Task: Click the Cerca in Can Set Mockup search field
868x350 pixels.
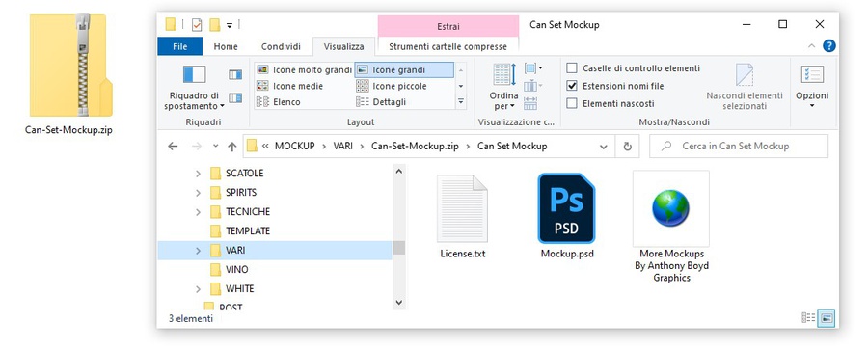Action: pos(739,147)
